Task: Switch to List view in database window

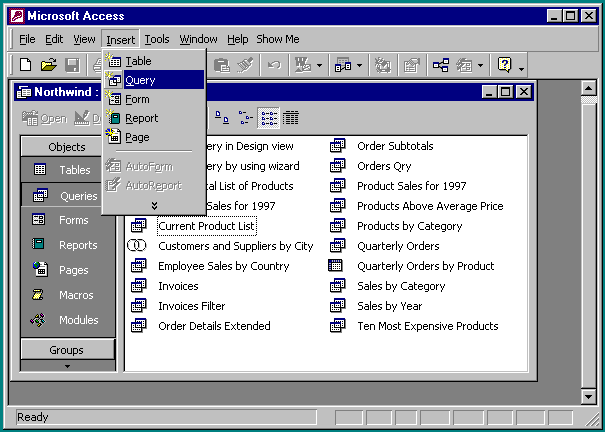Action: pyautogui.click(x=268, y=118)
